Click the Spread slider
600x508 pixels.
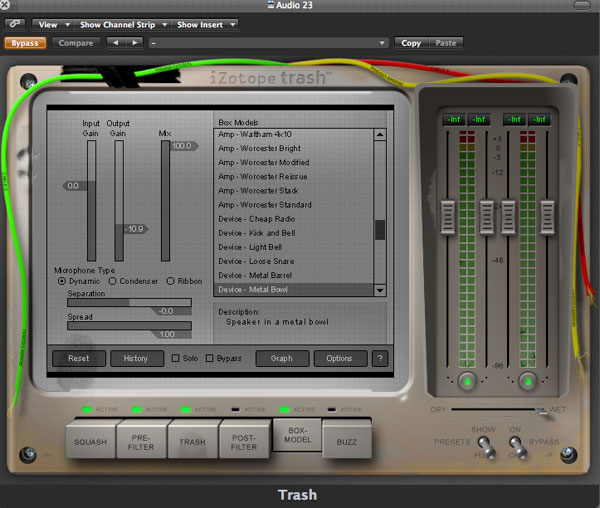click(x=129, y=326)
